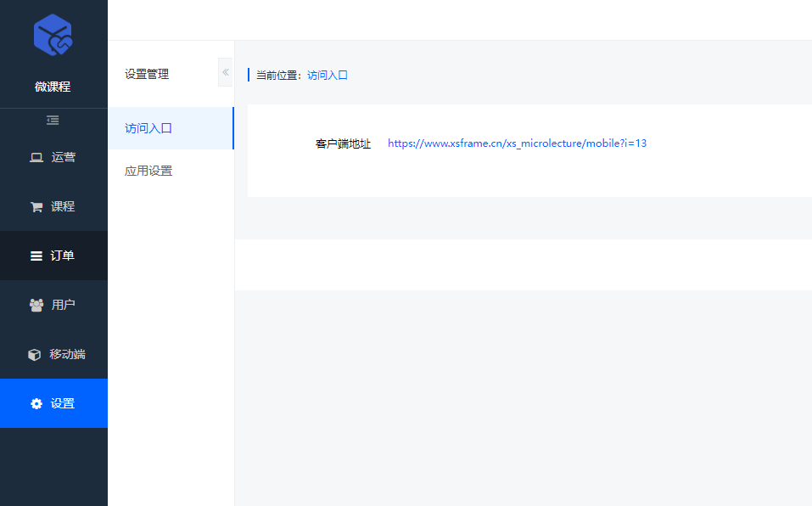Select 访问入口 in the submenu

tap(171, 128)
